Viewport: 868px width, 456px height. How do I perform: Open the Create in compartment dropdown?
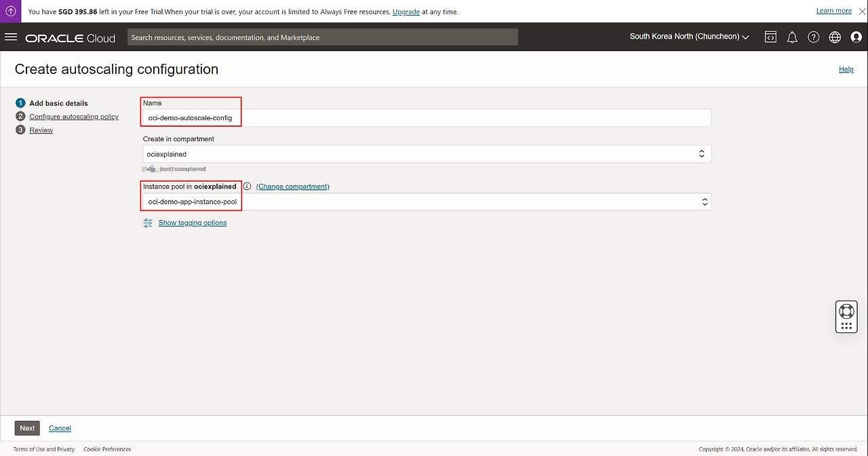[x=427, y=154]
